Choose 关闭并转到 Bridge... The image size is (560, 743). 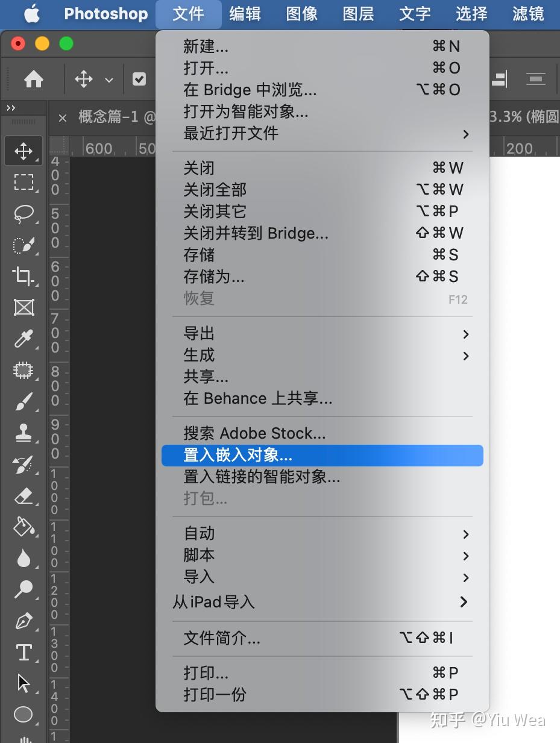[322, 233]
